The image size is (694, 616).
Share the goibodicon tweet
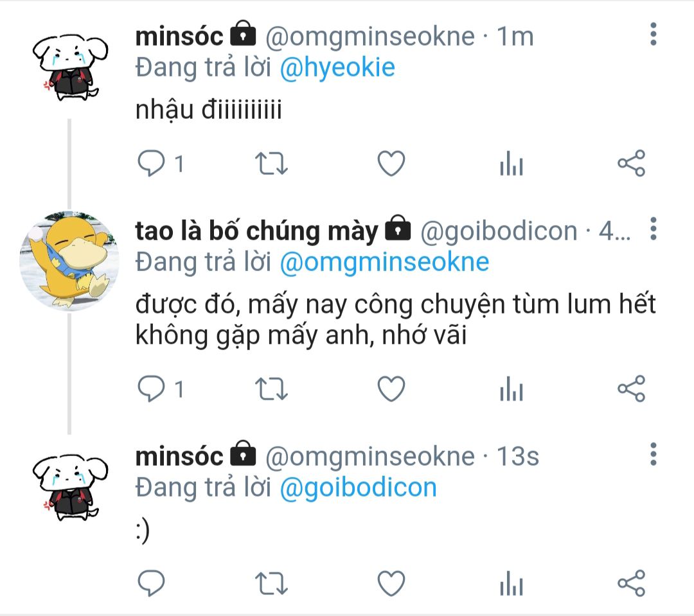click(632, 389)
